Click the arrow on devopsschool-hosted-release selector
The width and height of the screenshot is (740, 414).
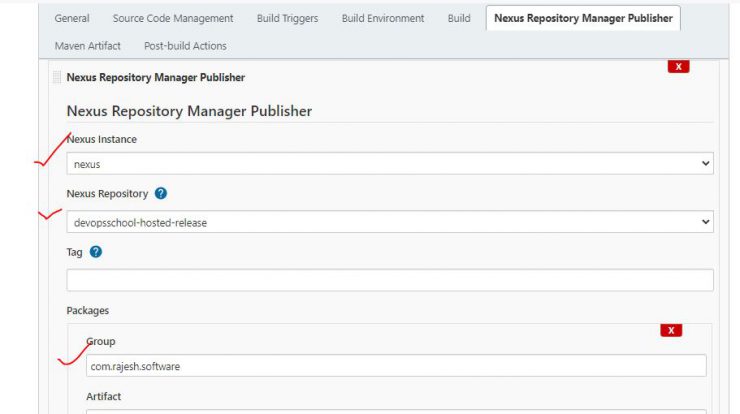pyautogui.click(x=705, y=222)
